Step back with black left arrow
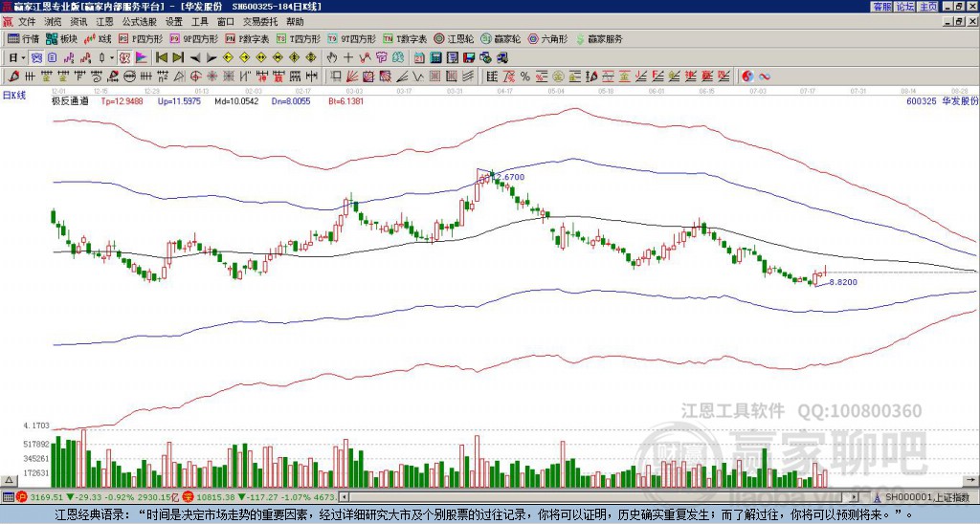980x524 pixels. [x=195, y=58]
